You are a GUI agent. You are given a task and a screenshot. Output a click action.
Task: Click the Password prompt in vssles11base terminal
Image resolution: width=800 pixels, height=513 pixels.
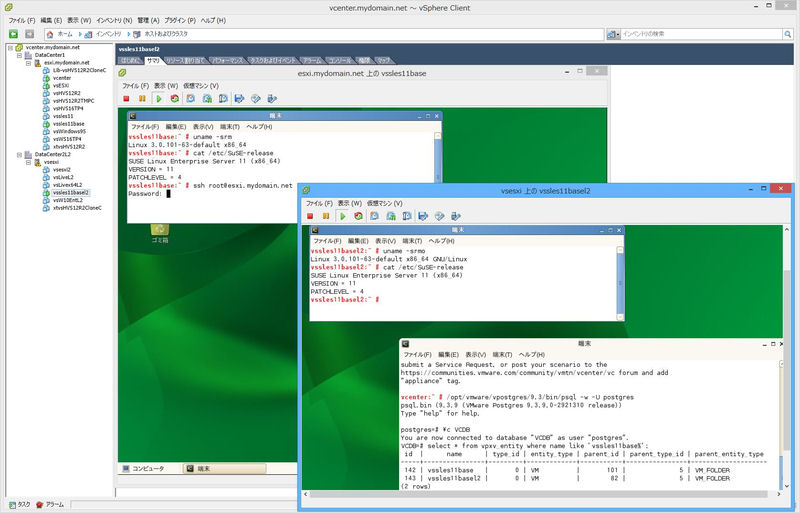tap(145, 194)
